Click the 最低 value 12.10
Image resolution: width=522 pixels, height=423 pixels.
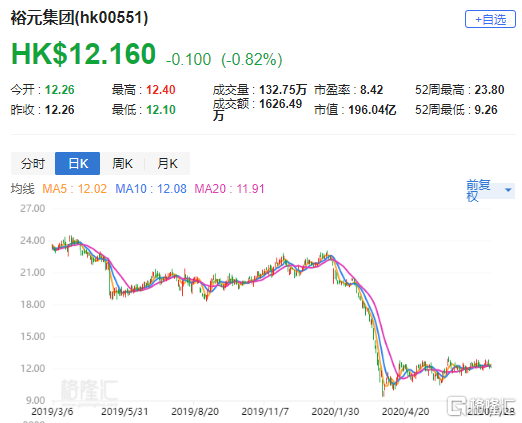pos(161,110)
